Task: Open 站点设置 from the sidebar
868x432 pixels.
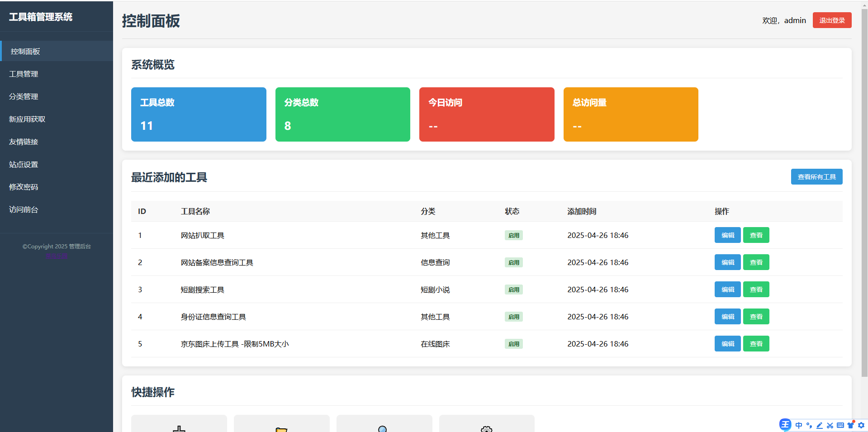Action: click(x=23, y=164)
